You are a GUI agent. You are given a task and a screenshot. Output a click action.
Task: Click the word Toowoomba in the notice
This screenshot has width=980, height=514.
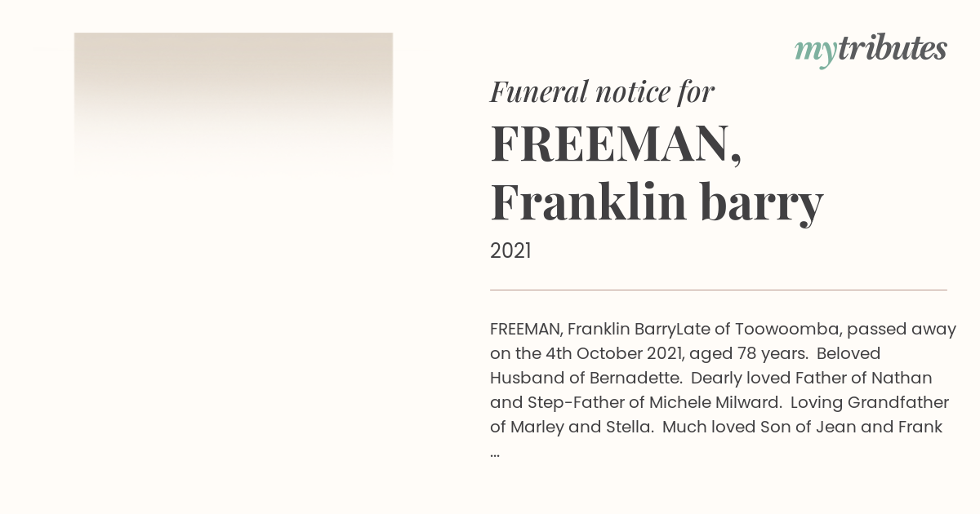click(x=786, y=330)
